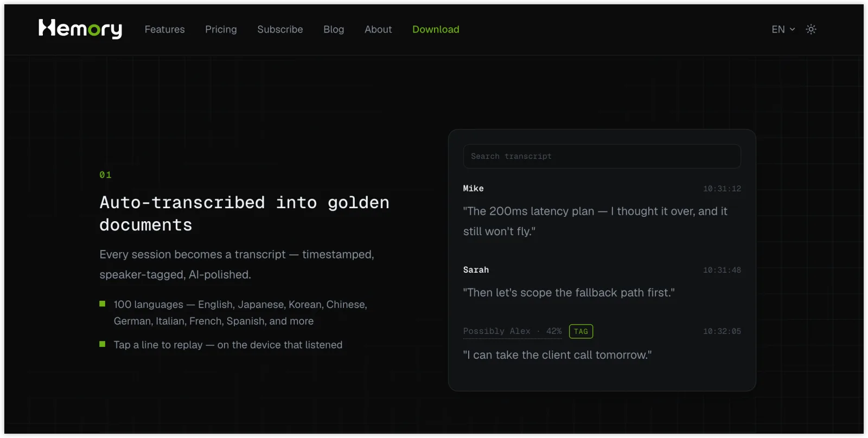This screenshot has width=868, height=438.
Task: Open the Subscribe nav link
Action: point(280,29)
